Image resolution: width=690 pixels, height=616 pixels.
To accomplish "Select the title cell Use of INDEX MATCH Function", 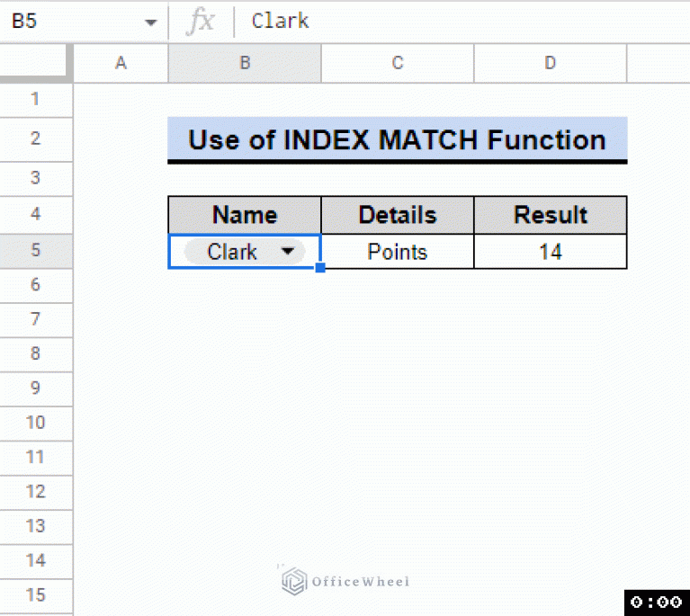I will tap(397, 140).
